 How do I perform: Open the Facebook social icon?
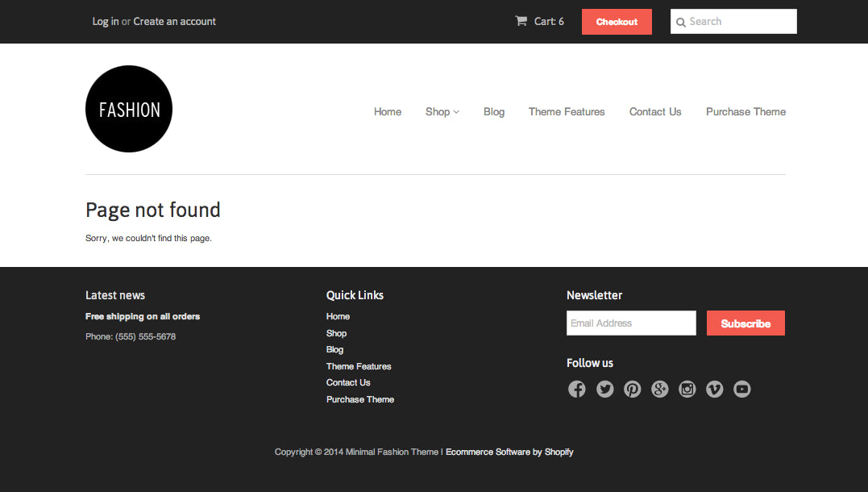[x=576, y=390]
